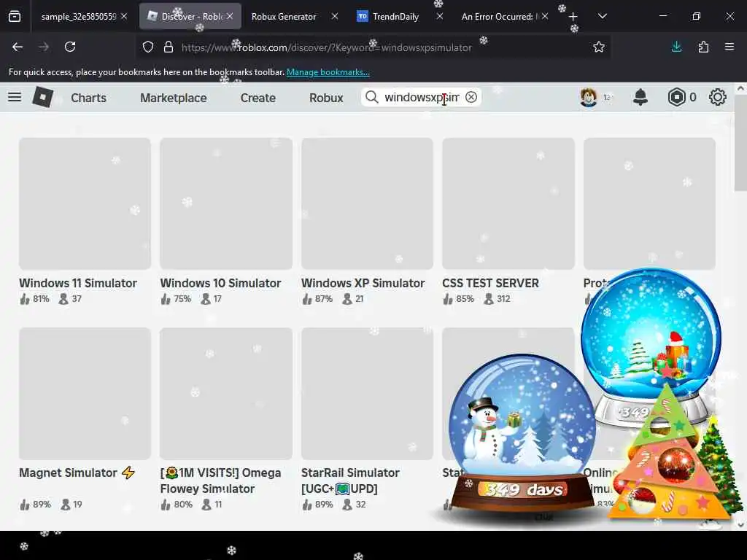Click the page vertical scrollbar thumb
The image size is (747, 560).
tap(740, 143)
